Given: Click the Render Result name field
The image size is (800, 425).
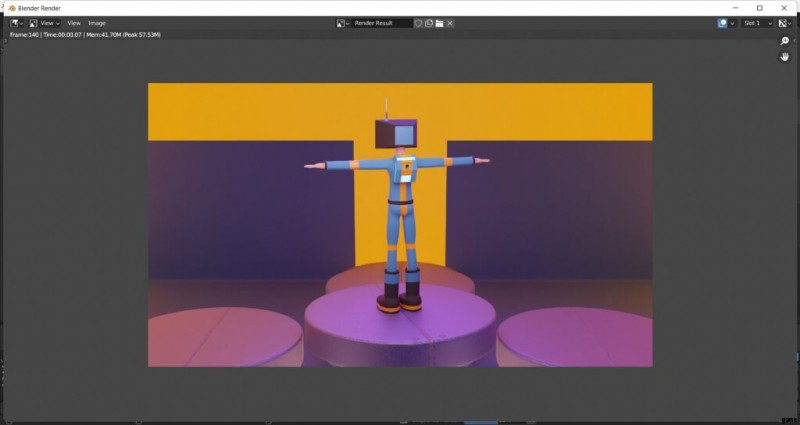Looking at the screenshot, I should pos(382,23).
